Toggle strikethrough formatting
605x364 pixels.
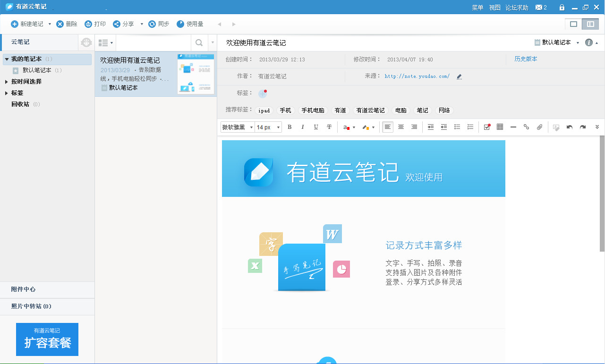(x=329, y=127)
